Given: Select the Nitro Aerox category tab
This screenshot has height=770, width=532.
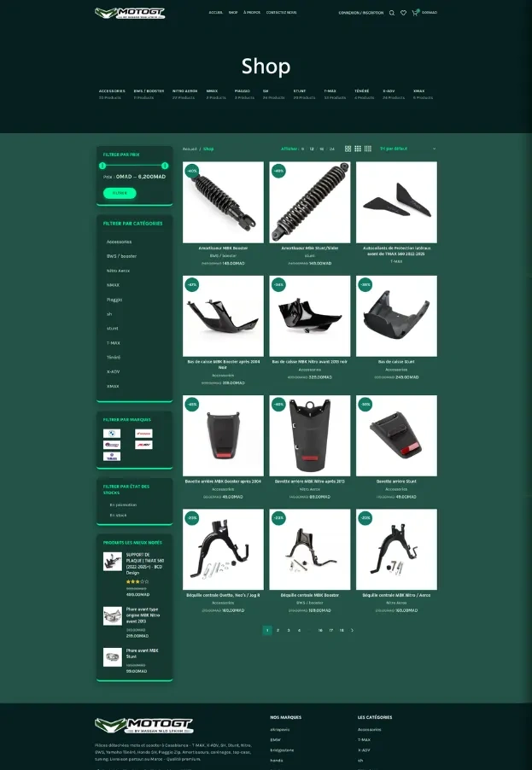Looking at the screenshot, I should [x=184, y=94].
